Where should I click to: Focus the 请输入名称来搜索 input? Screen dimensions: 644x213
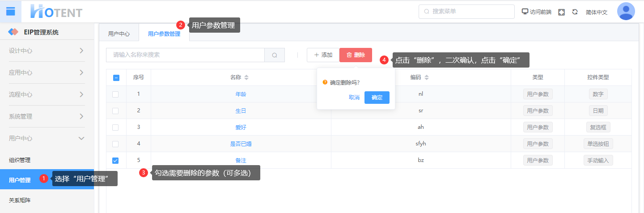[x=185, y=55]
